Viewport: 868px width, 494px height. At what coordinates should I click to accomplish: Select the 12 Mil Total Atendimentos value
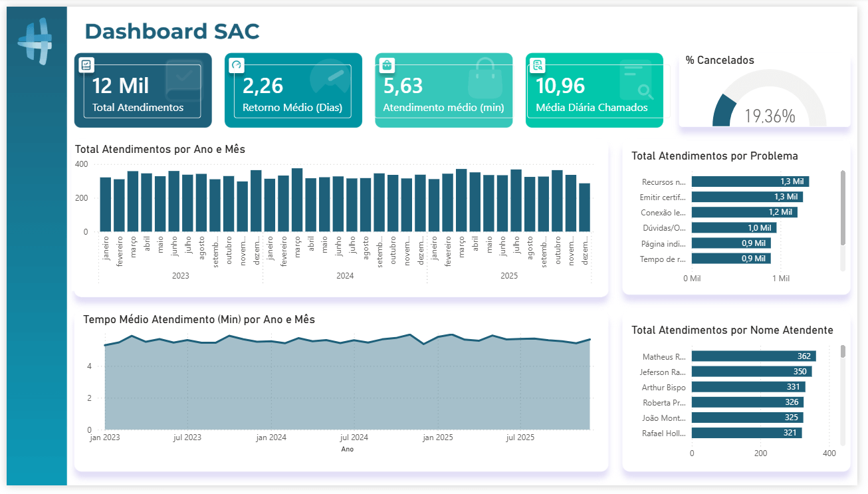120,86
